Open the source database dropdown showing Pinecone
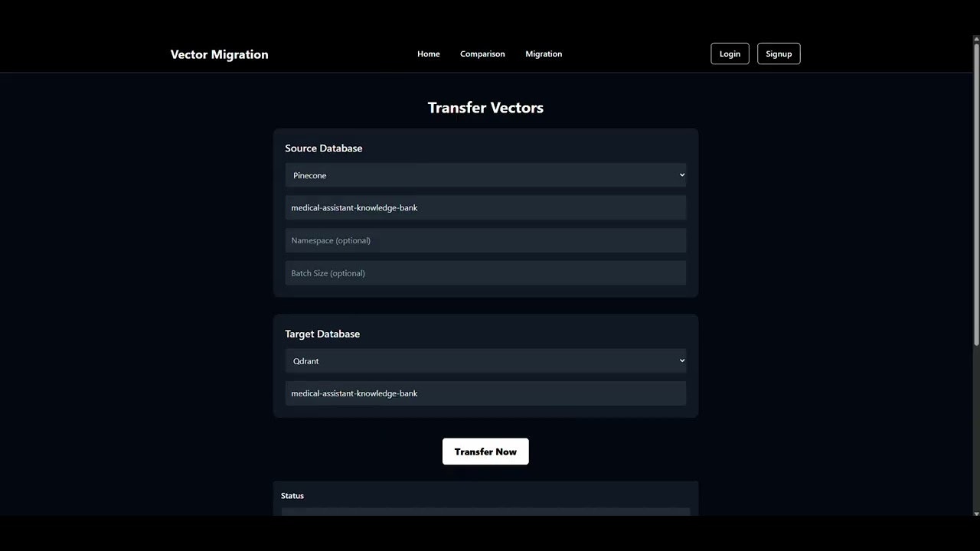 click(485, 174)
